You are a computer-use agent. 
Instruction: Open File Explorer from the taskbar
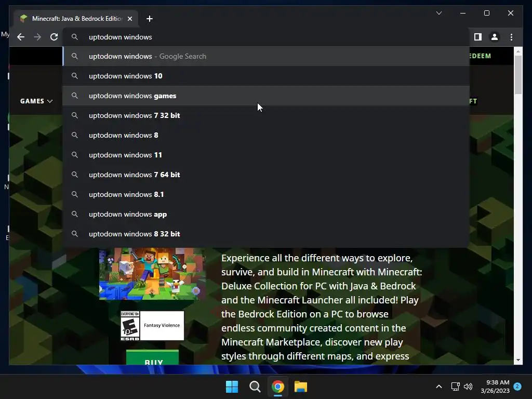tap(301, 387)
